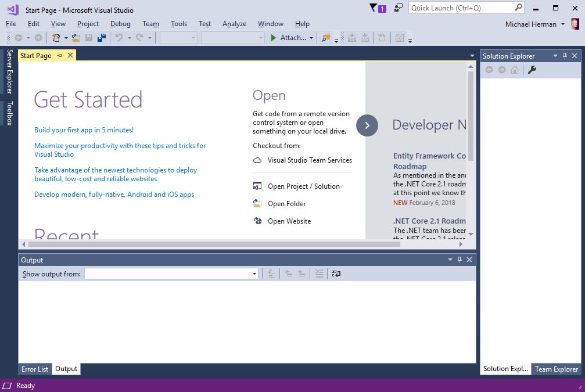Click Open Folder on Start Page

[x=279, y=204]
